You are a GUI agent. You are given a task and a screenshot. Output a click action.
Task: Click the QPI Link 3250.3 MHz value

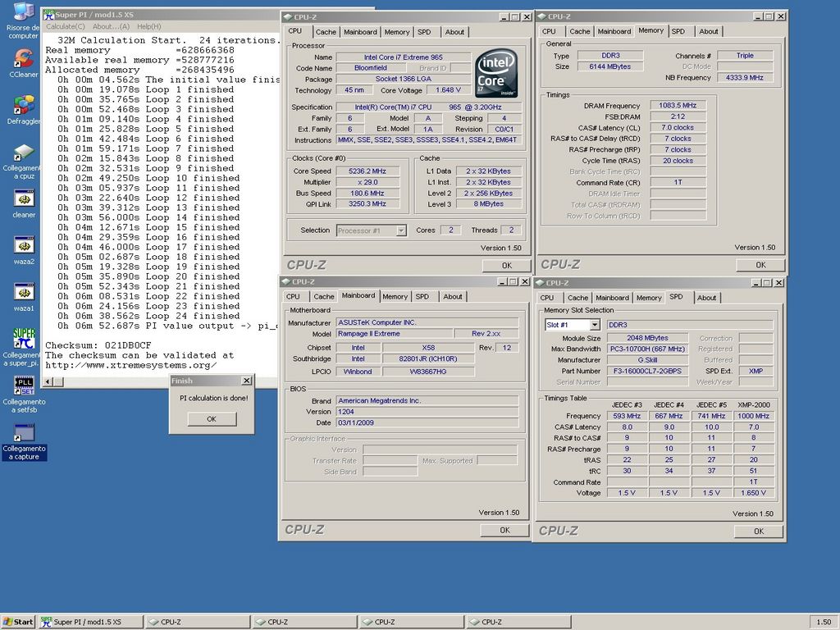click(367, 204)
